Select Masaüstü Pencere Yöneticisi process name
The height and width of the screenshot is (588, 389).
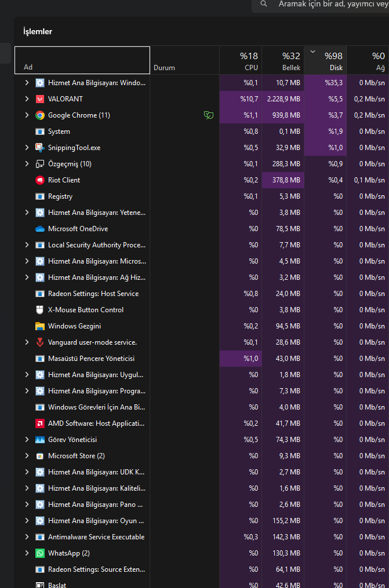[91, 359]
